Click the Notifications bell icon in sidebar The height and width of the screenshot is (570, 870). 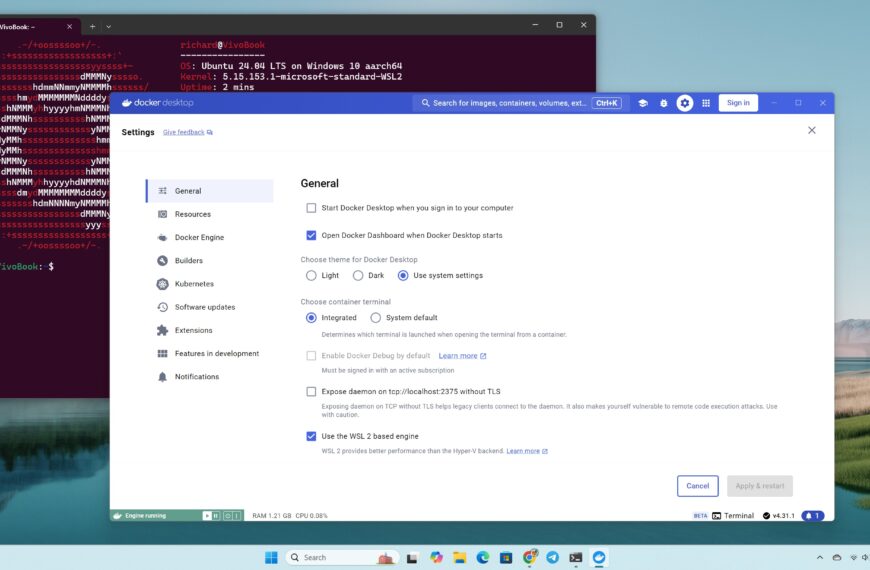coord(163,377)
